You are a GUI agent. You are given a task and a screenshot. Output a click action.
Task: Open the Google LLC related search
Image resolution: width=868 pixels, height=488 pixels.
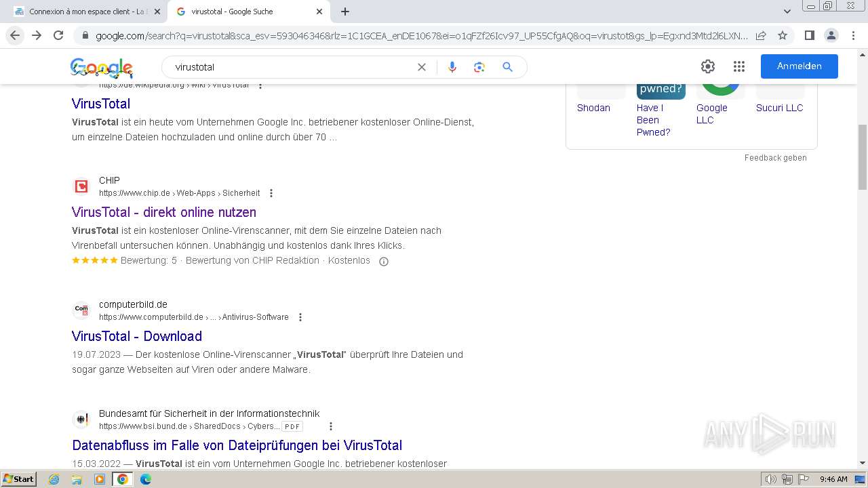coord(712,114)
